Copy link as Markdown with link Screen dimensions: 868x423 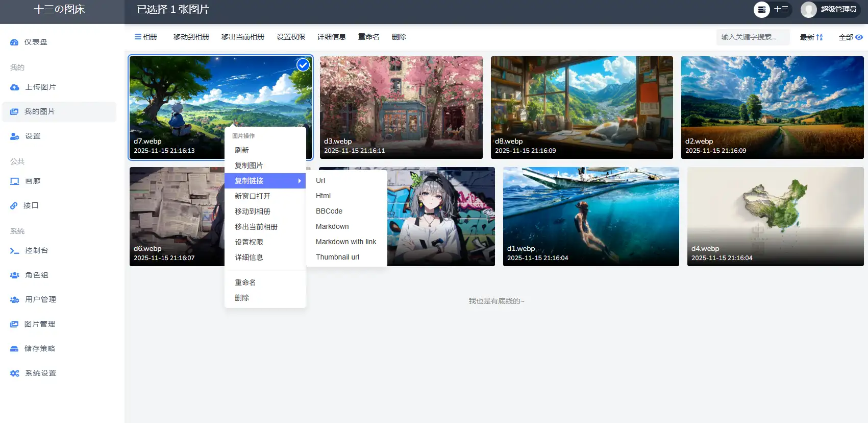click(346, 242)
